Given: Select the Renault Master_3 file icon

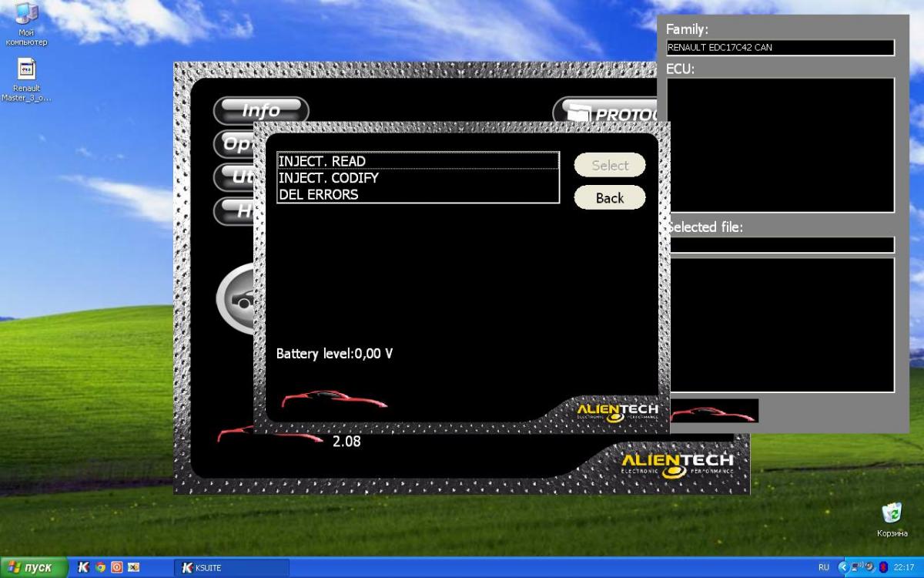Looking at the screenshot, I should (x=26, y=80).
